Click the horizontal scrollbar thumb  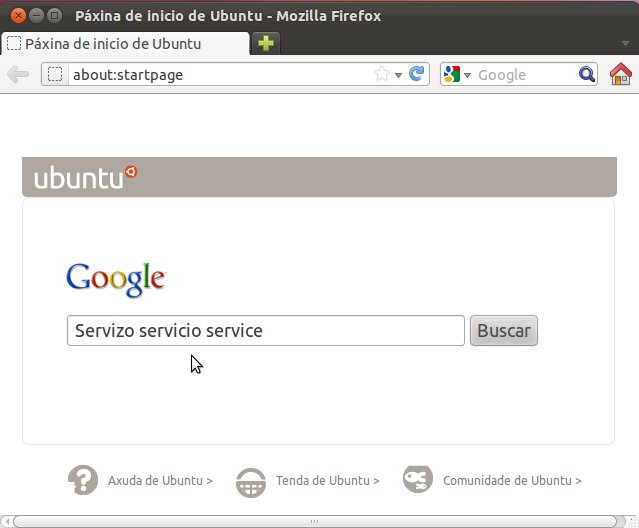[315, 521]
